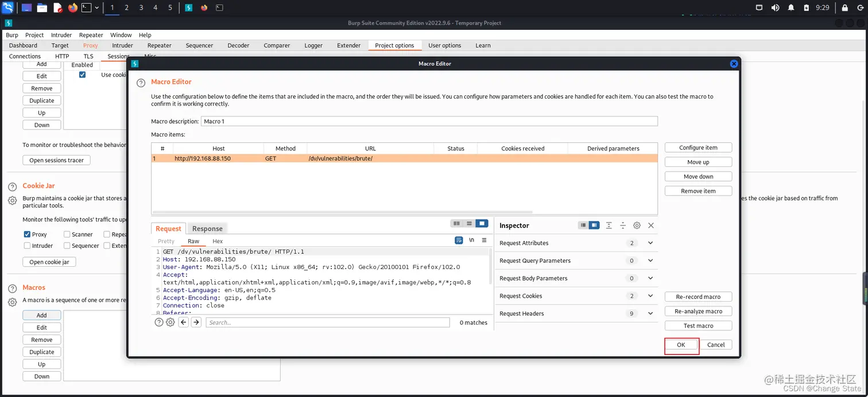Viewport: 868px width, 397px height.
Task: Cancel the Macro Editor dialog
Action: [716, 345]
